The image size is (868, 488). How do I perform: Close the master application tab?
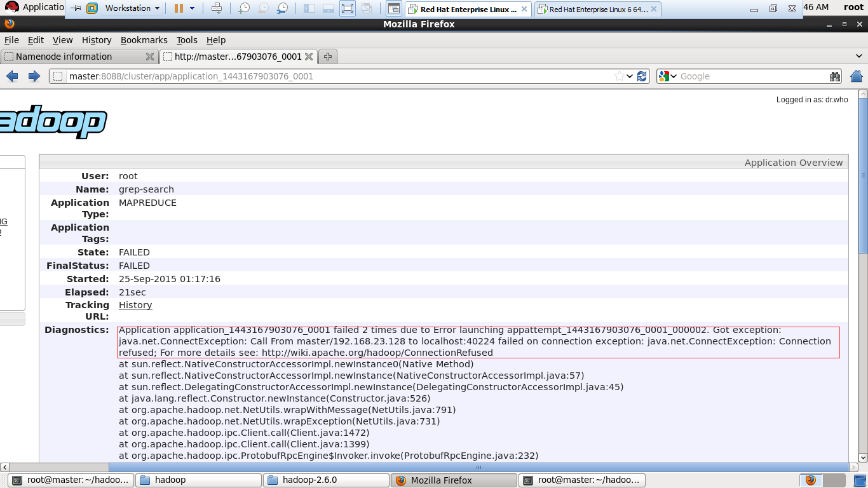[x=309, y=57]
